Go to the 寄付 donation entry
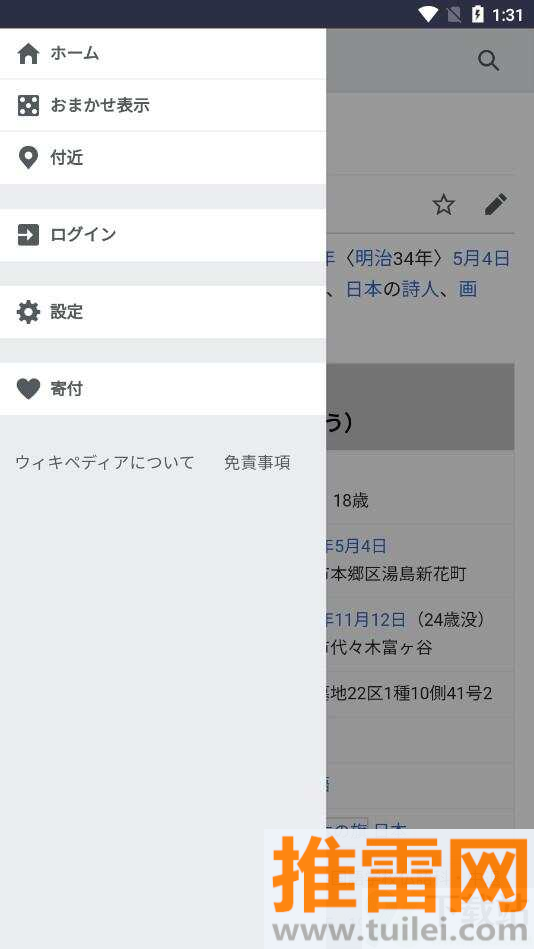 click(x=163, y=389)
